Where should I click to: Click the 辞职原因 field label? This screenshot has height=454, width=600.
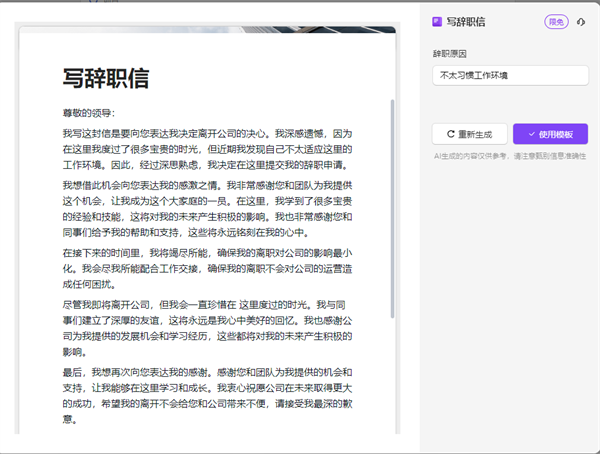click(x=449, y=53)
